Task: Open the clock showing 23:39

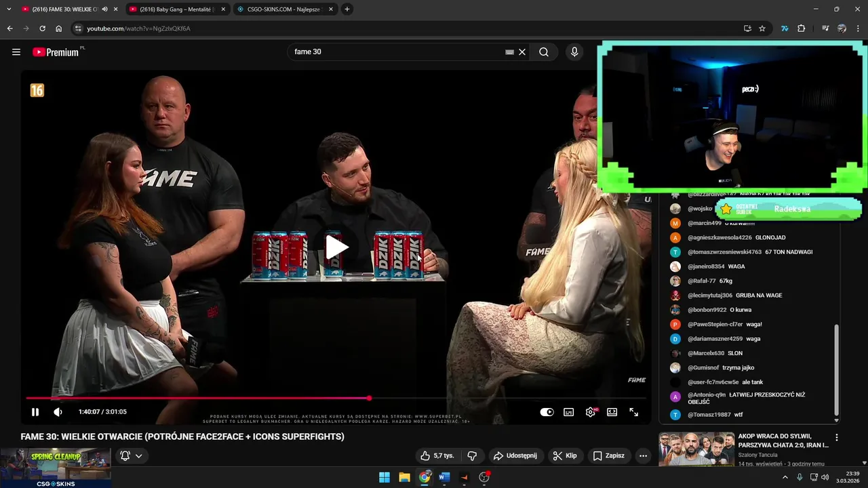Action: click(x=848, y=477)
